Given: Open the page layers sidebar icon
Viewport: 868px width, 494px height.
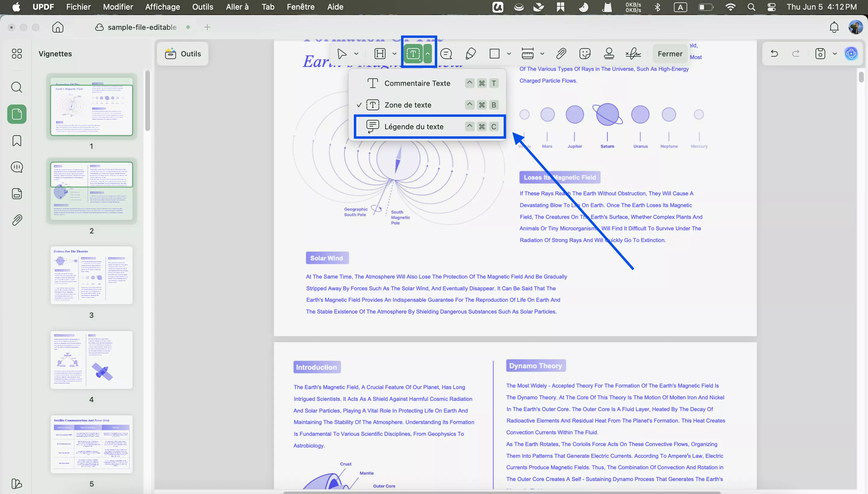Looking at the screenshot, I should (x=17, y=194).
